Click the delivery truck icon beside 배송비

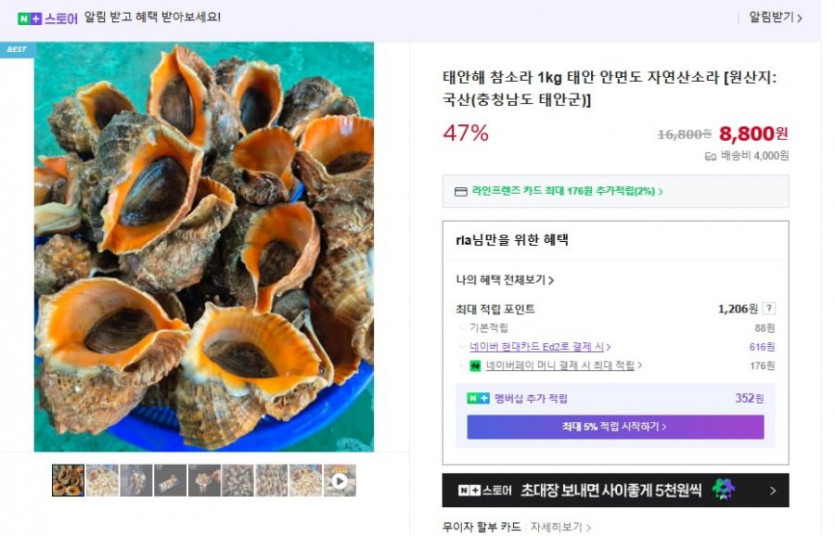click(710, 156)
